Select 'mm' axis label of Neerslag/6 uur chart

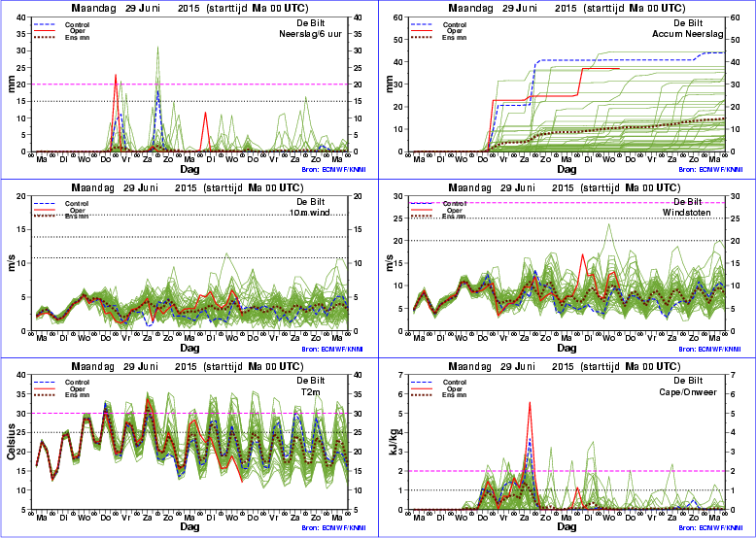point(12,84)
